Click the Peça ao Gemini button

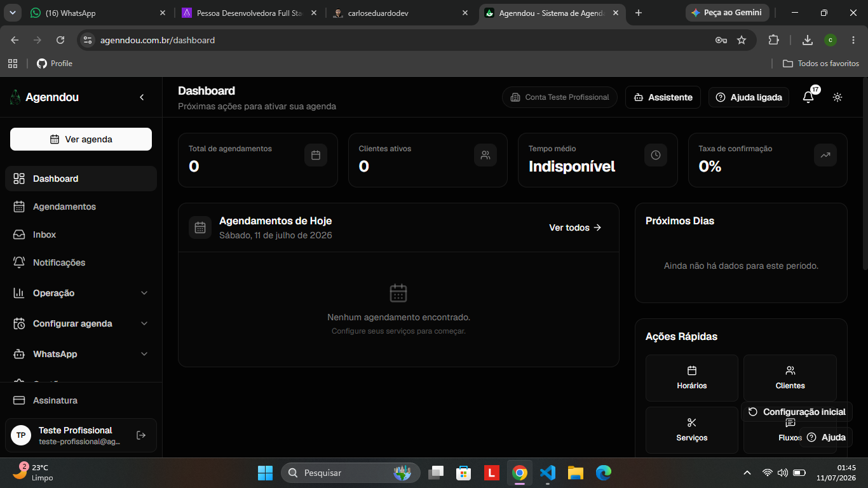(x=728, y=13)
